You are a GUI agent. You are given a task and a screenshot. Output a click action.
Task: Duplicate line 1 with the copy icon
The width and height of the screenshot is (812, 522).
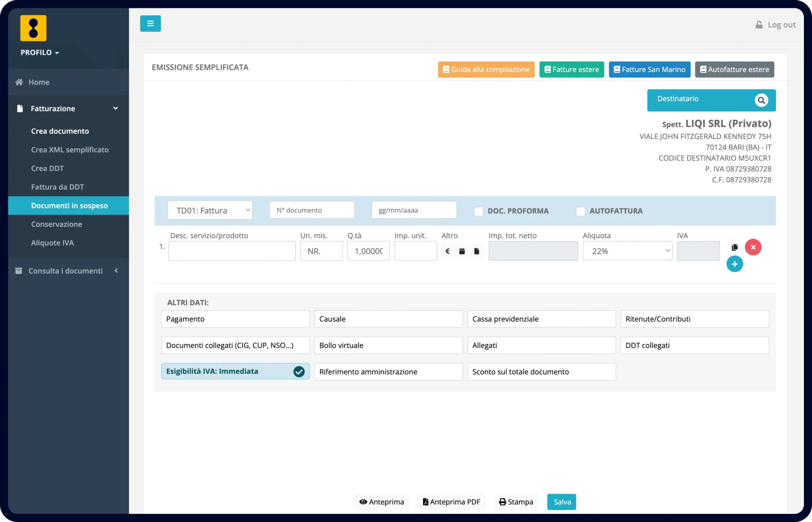pyautogui.click(x=734, y=247)
